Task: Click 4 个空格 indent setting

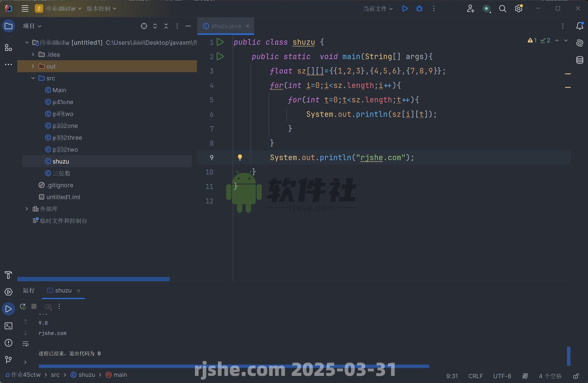Action: click(x=550, y=376)
